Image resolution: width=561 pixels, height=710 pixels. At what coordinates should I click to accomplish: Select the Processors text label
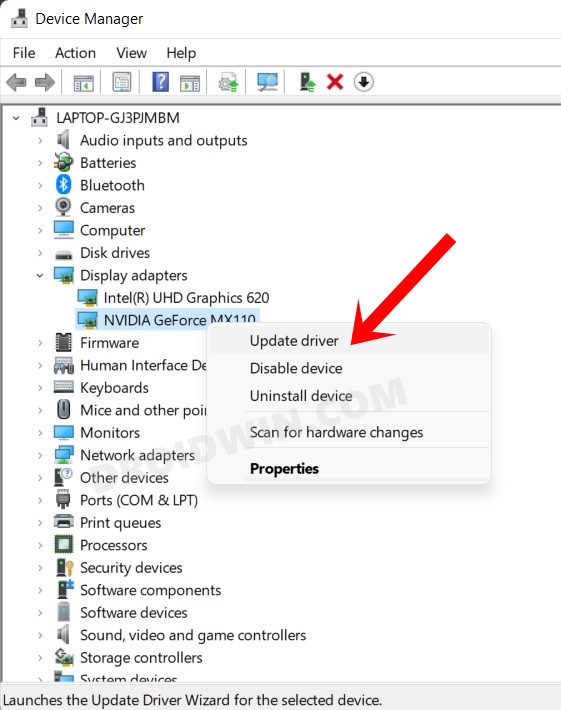[114, 545]
